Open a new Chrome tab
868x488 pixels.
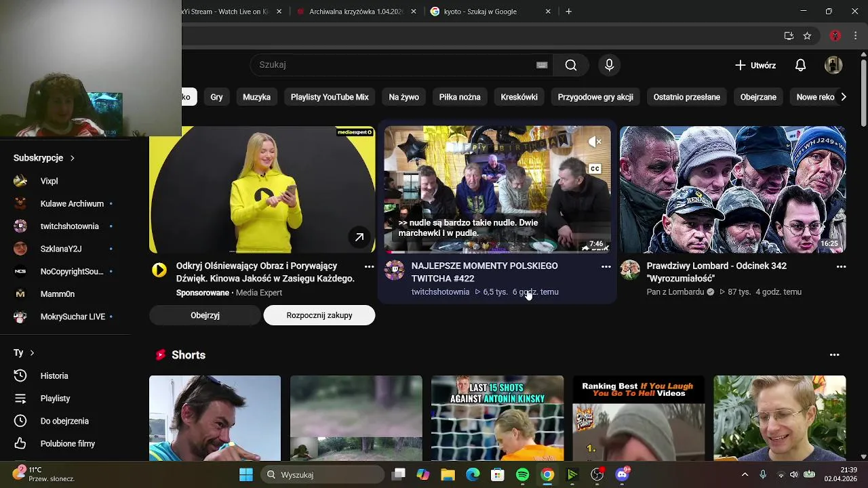[568, 12]
